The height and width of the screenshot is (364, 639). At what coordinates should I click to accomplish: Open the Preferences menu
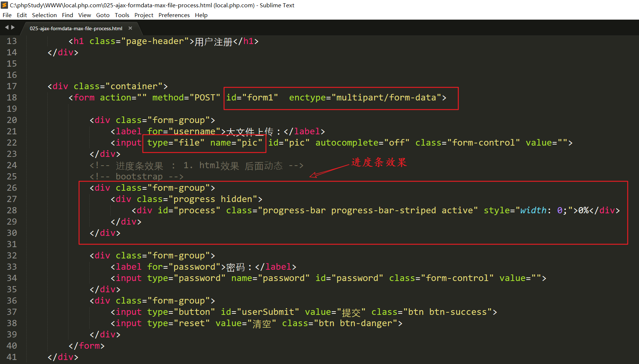click(174, 15)
